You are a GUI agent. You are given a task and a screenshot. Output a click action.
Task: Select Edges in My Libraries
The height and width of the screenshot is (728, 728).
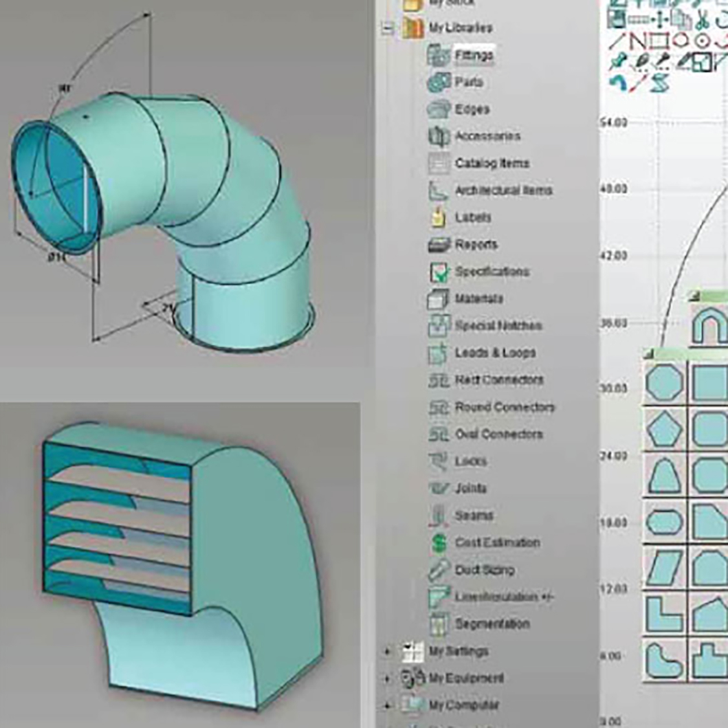pos(458,109)
